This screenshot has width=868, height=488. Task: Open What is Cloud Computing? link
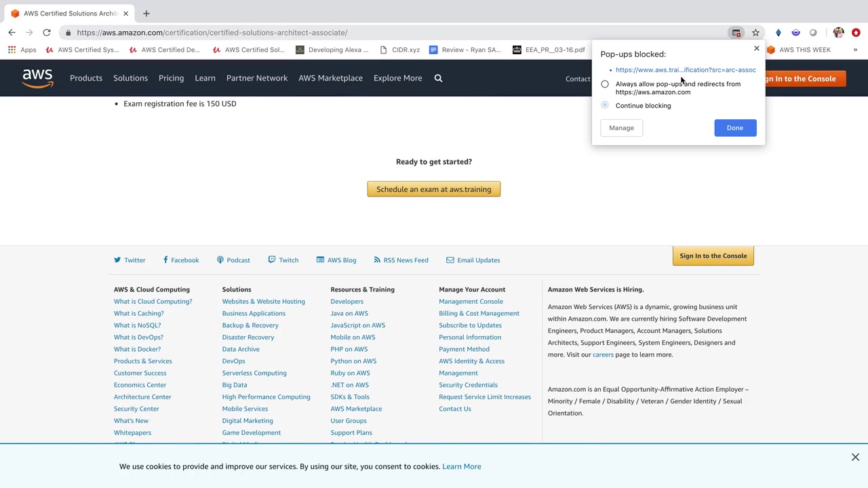153,302
